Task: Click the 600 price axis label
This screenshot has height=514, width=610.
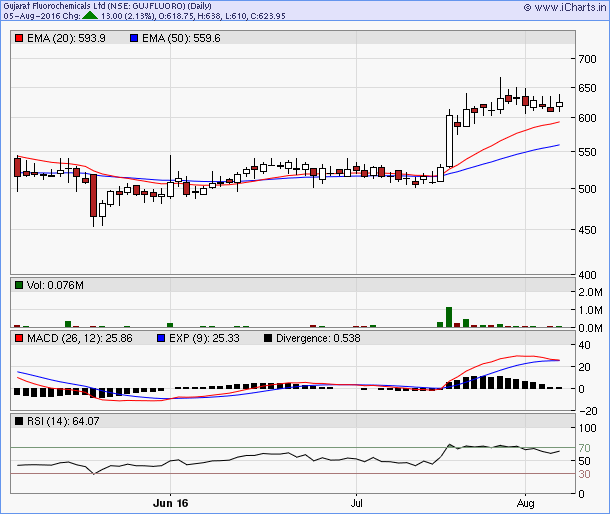Action: 587,118
